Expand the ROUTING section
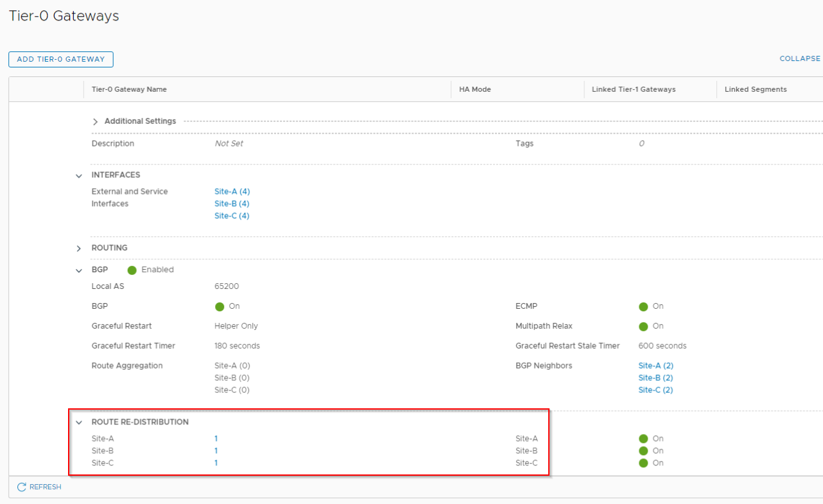Image resolution: width=823 pixels, height=504 pixels. (x=79, y=248)
